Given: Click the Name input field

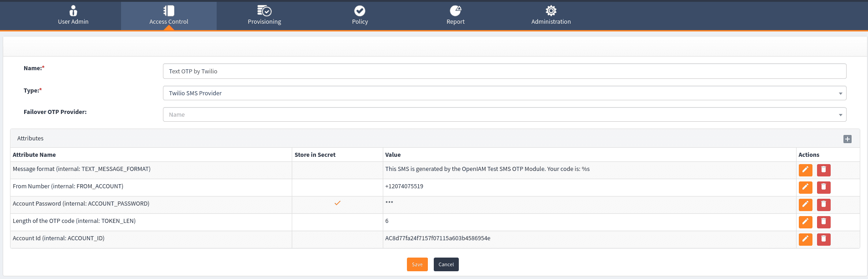Looking at the screenshot, I should coord(504,71).
